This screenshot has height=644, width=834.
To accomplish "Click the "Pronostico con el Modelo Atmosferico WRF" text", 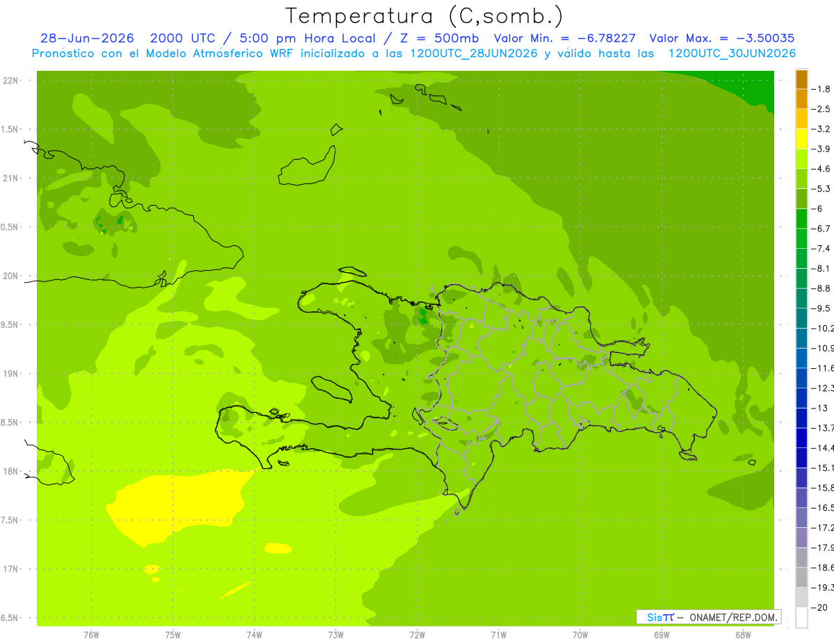I will pyautogui.click(x=164, y=53).
